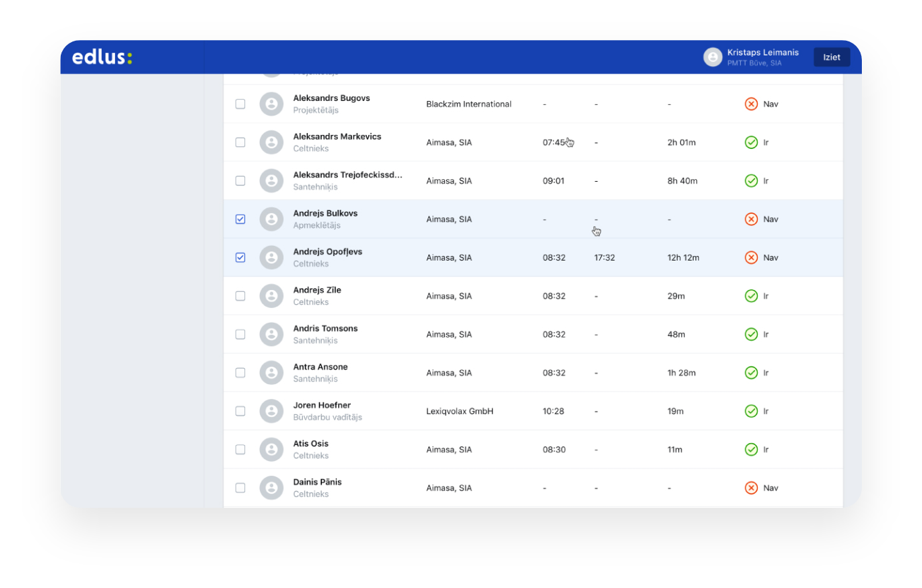
Task: Click Aleksandrs Trejofeckissd avatar icon
Action: click(271, 181)
